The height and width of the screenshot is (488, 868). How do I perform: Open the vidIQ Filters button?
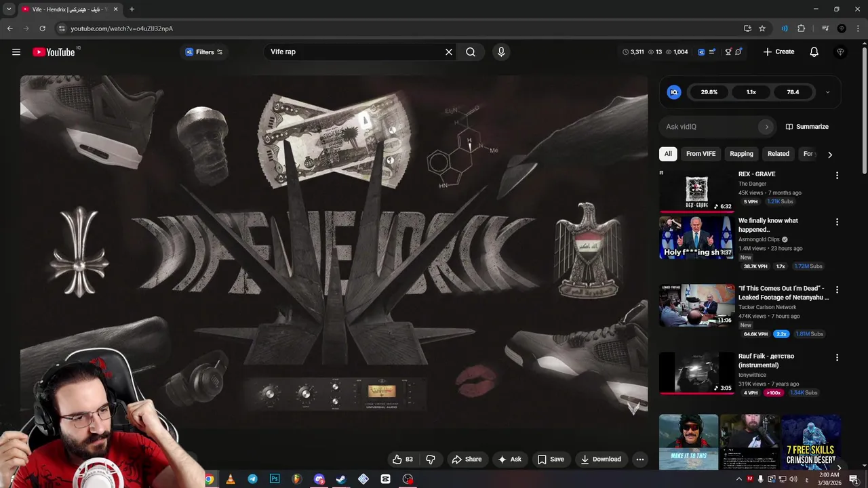click(203, 52)
